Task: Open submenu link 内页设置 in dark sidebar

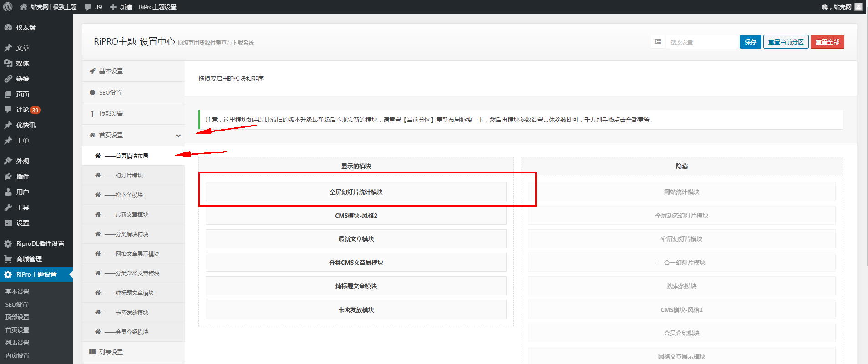Action: pos(17,355)
